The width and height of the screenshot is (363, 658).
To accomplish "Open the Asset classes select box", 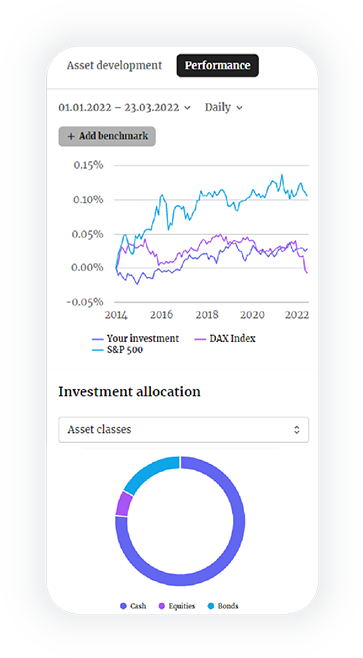I will (183, 429).
